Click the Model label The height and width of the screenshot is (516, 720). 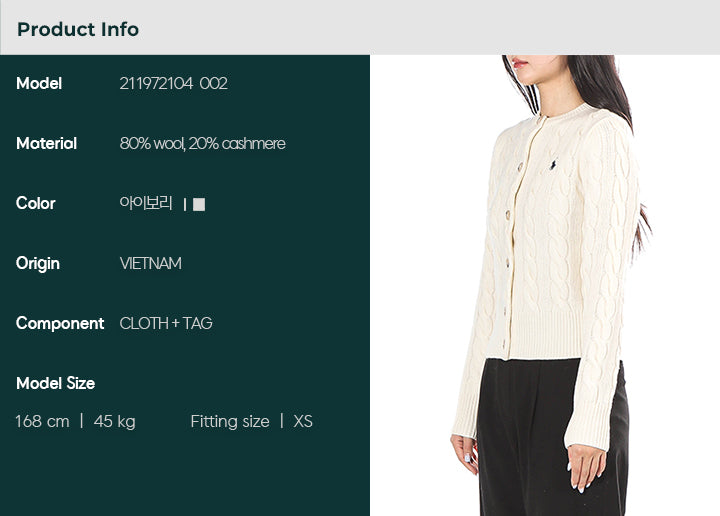(39, 84)
